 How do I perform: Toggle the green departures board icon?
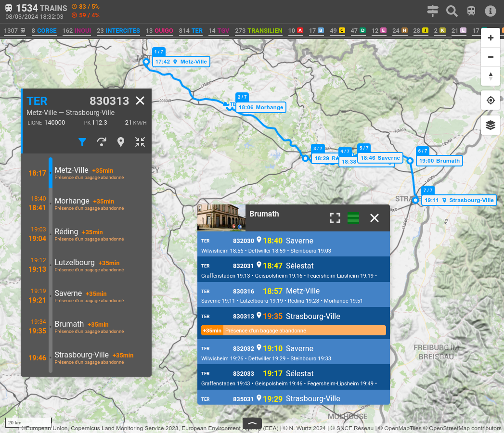pyautogui.click(x=353, y=218)
